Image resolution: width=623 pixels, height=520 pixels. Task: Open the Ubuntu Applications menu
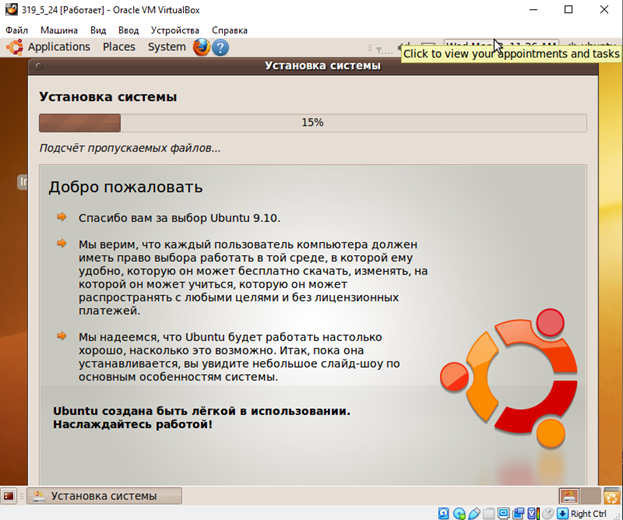coord(59,47)
